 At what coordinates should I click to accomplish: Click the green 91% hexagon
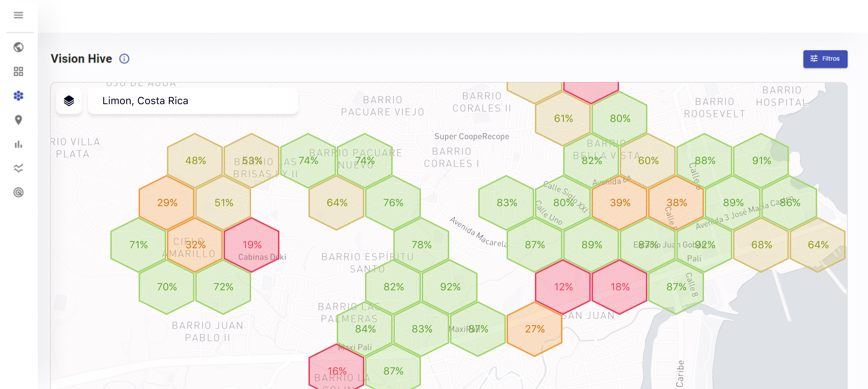761,160
